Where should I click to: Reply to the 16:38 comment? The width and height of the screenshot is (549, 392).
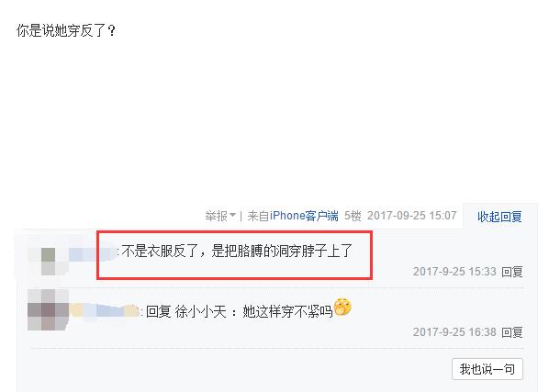tap(512, 331)
